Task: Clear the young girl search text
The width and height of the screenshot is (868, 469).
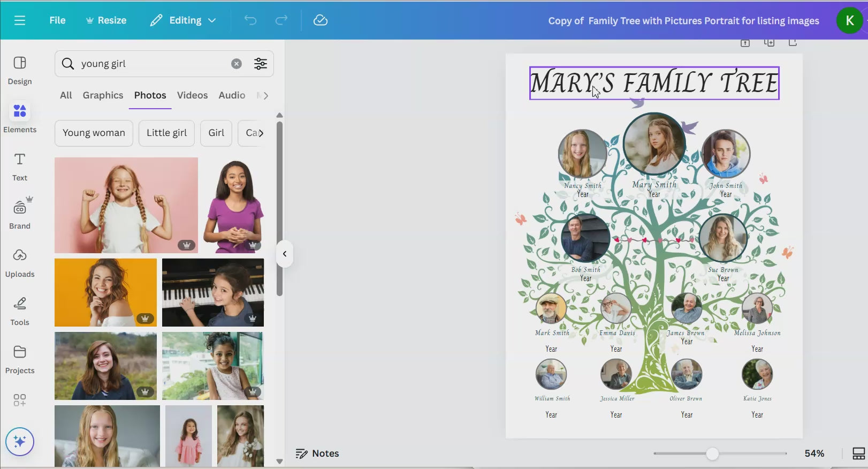Action: (236, 64)
